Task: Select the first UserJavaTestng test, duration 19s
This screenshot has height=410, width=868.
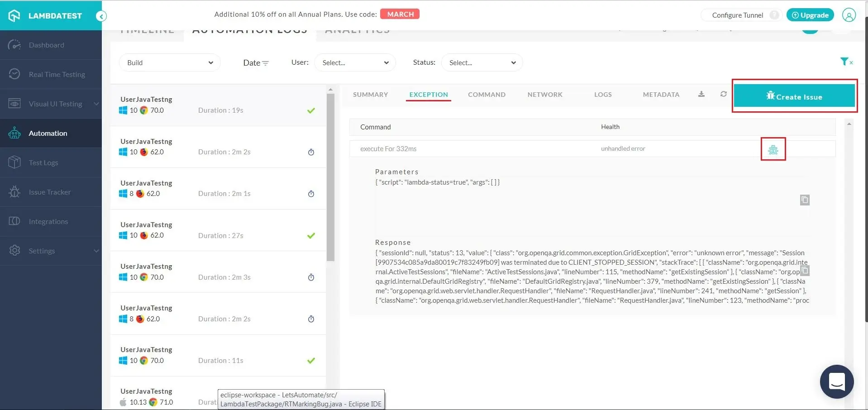Action: click(x=218, y=105)
